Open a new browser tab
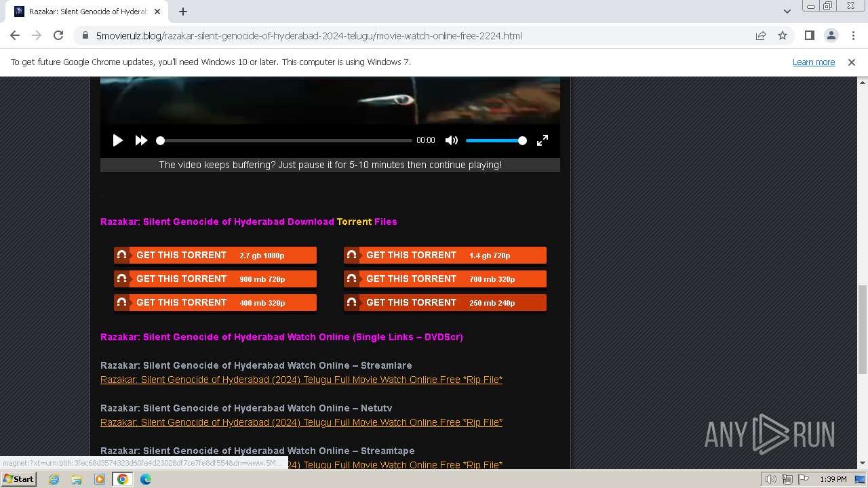Screen dimensions: 868x488 tap(183, 12)
